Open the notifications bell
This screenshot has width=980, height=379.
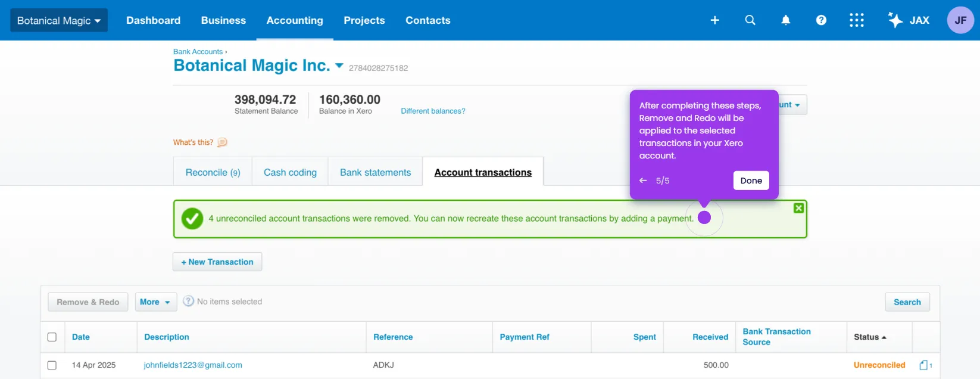(786, 20)
